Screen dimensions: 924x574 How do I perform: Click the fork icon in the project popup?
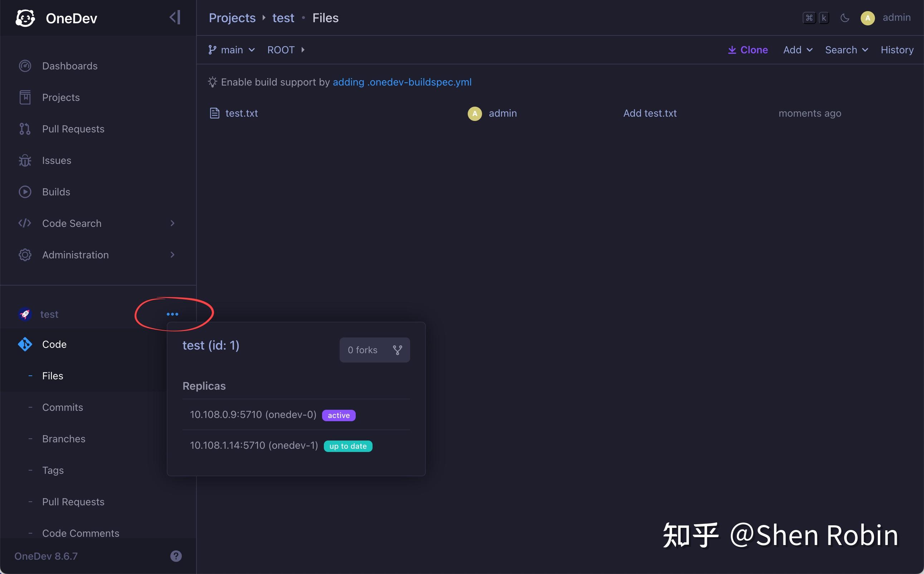pos(397,350)
